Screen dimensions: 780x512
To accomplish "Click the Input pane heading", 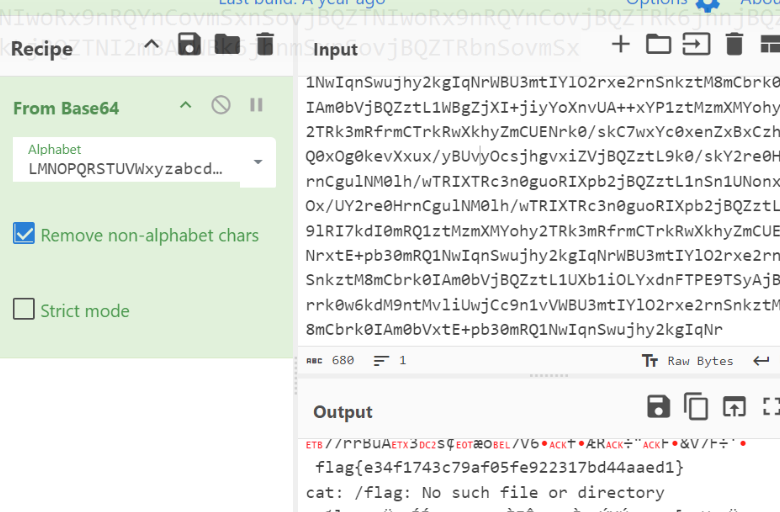I will 335,49.
